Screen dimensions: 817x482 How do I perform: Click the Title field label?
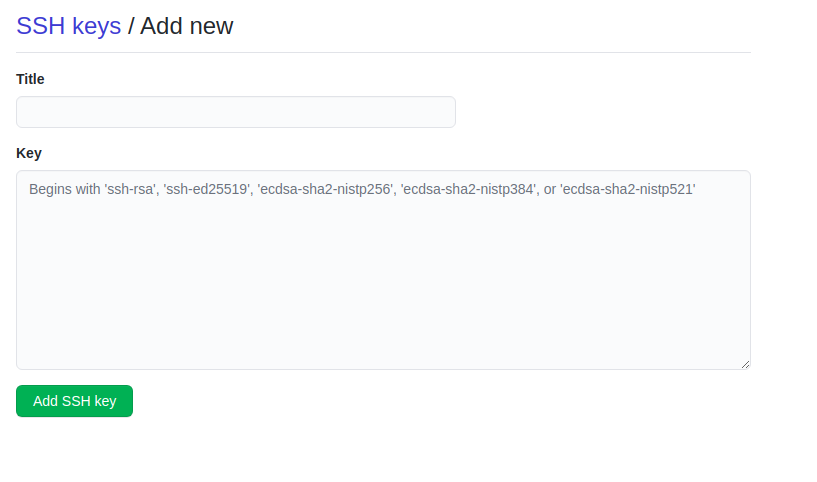coord(30,79)
